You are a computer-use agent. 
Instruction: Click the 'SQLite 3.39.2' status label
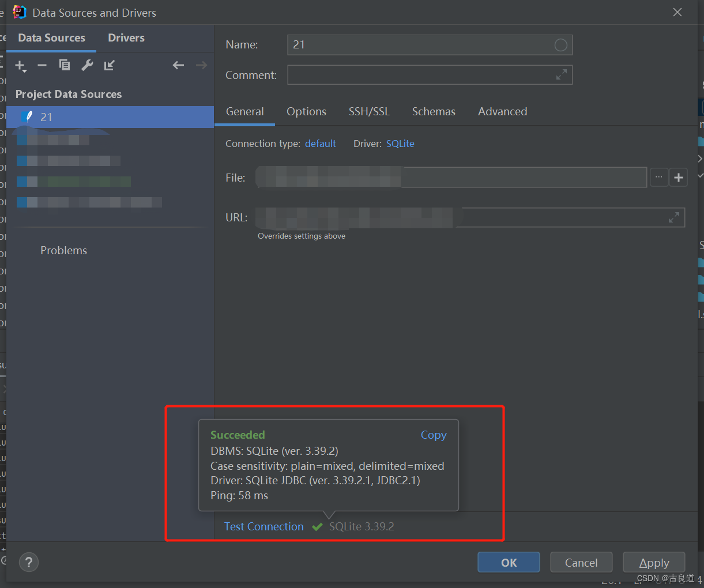coord(362,526)
